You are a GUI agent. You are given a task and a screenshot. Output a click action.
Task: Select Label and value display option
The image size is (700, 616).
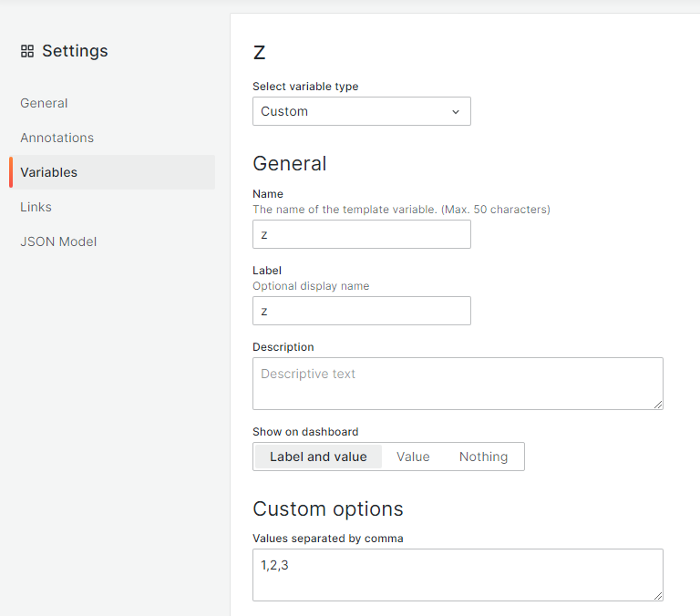(318, 457)
